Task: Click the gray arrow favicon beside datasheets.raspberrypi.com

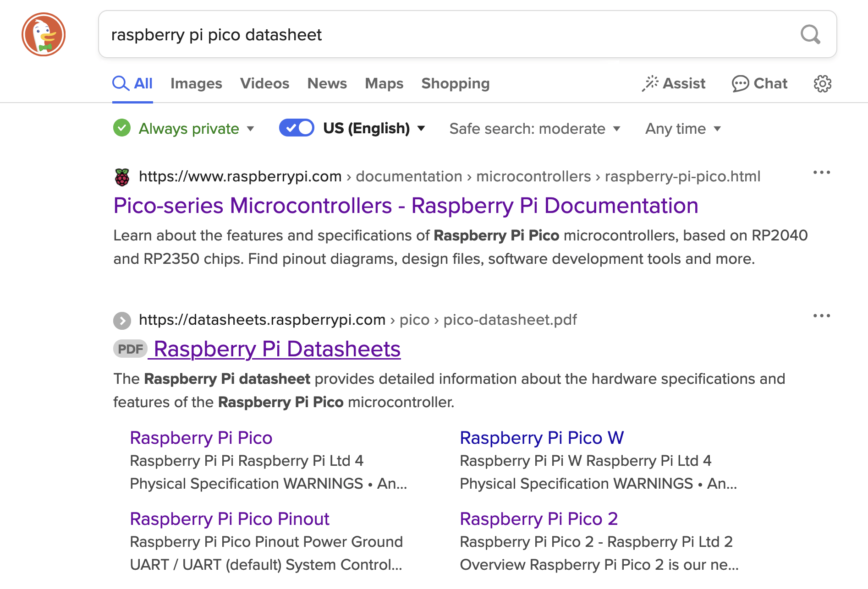Action: [x=122, y=321]
